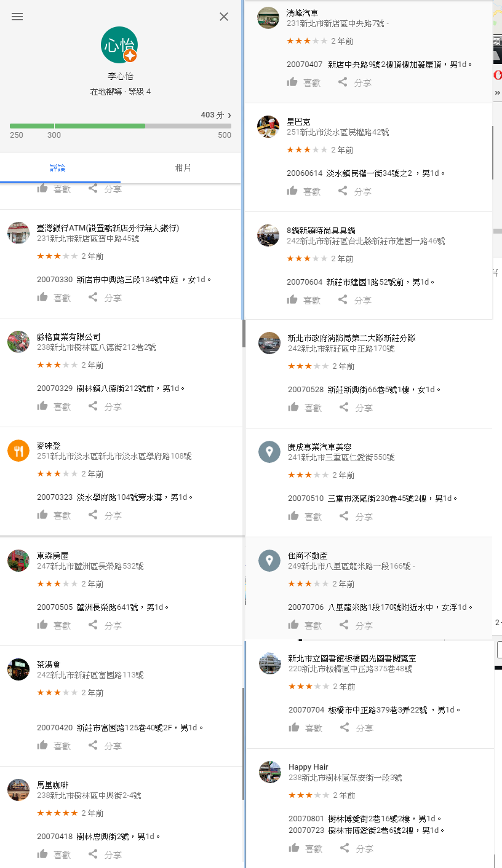Viewport: 502px width, 868px height.
Task: Share the 東森房屋 review
Action: click(105, 625)
